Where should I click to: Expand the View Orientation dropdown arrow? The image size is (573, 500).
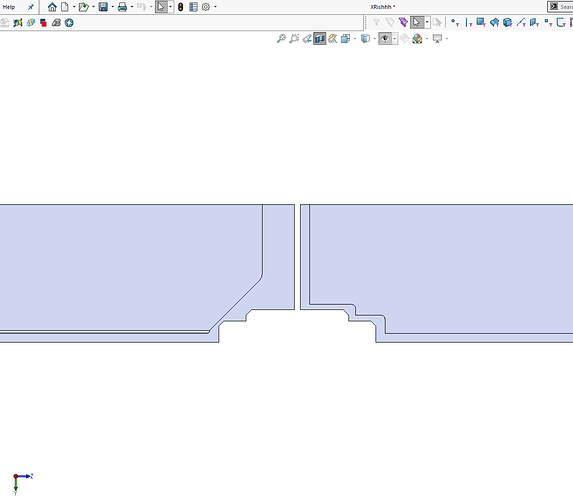(355, 38)
